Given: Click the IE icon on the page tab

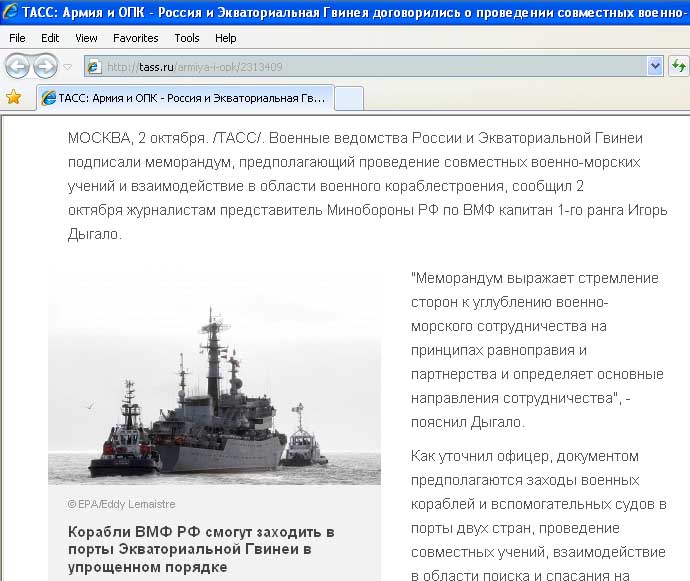Looking at the screenshot, I should pos(48,98).
